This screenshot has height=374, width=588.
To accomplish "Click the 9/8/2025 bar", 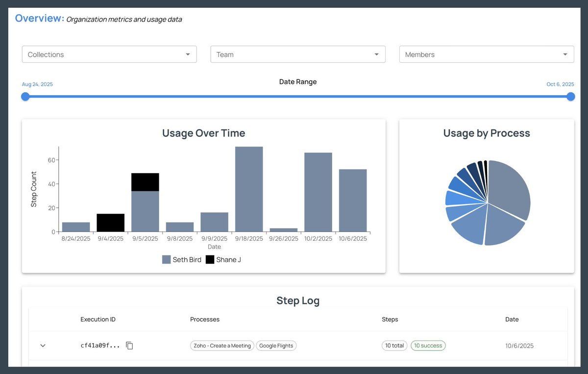I will 180,227.
